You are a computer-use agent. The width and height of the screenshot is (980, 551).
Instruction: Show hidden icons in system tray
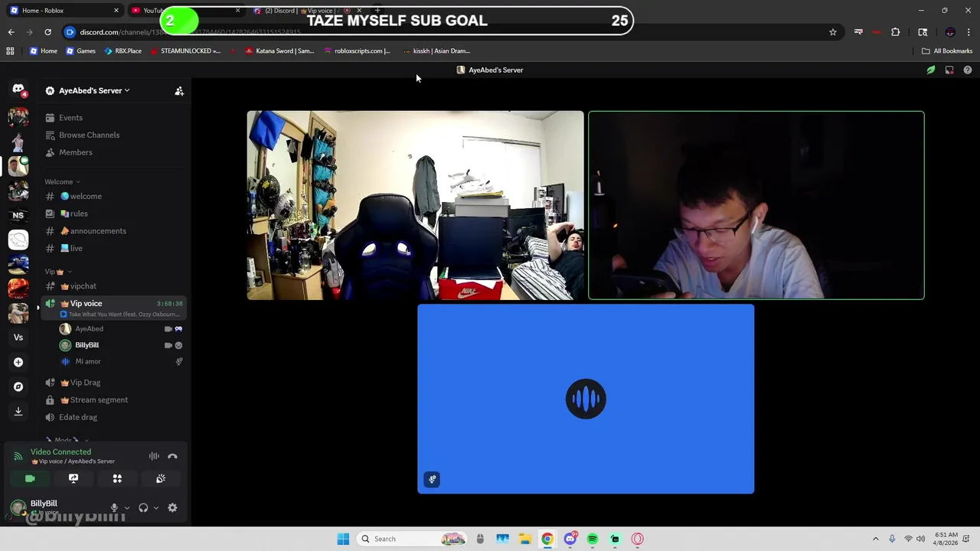[876, 539]
